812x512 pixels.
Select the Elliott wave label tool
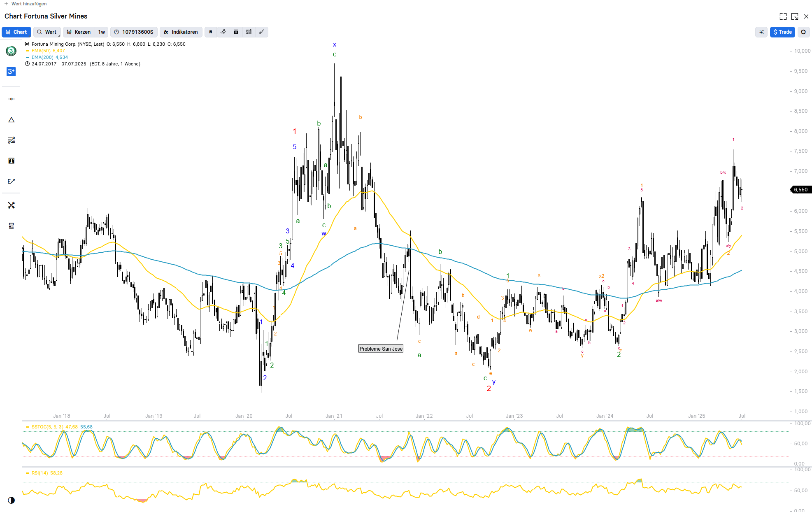pos(11,181)
